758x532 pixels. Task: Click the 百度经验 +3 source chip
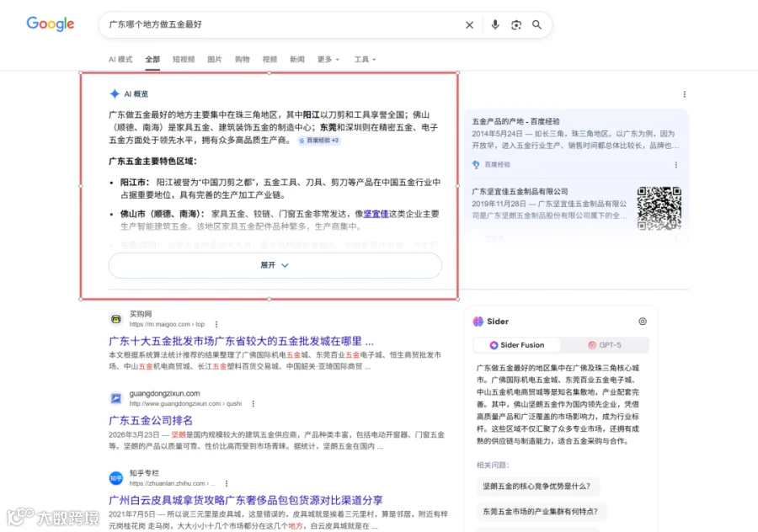coord(319,141)
